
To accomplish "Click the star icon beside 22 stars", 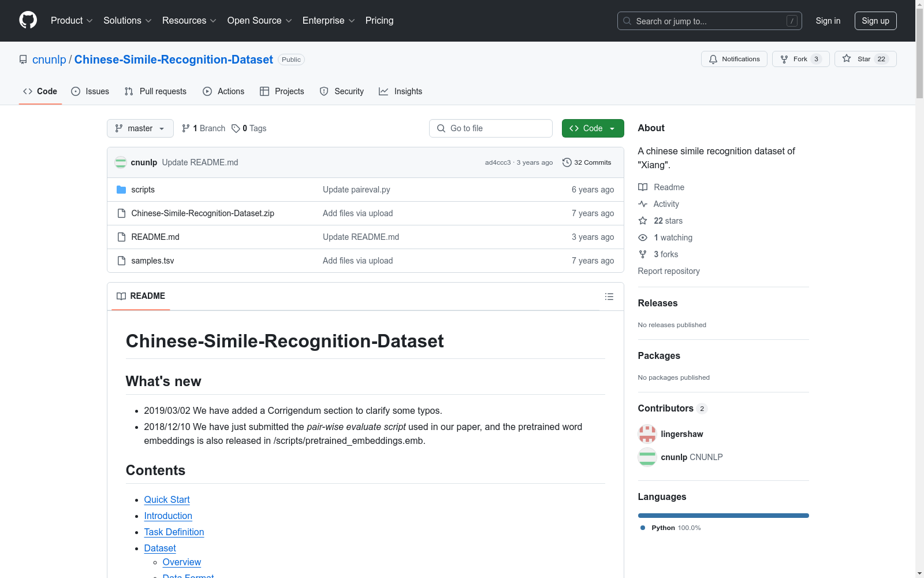I will 643,221.
